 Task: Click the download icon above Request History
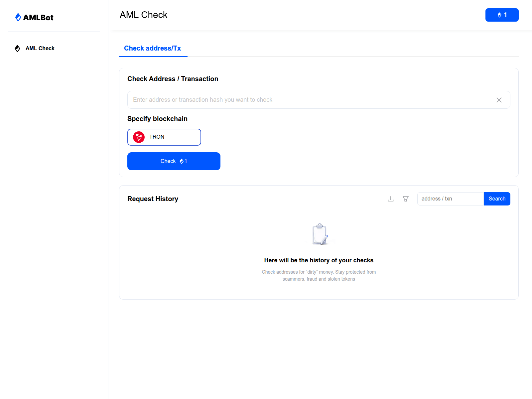click(x=390, y=199)
